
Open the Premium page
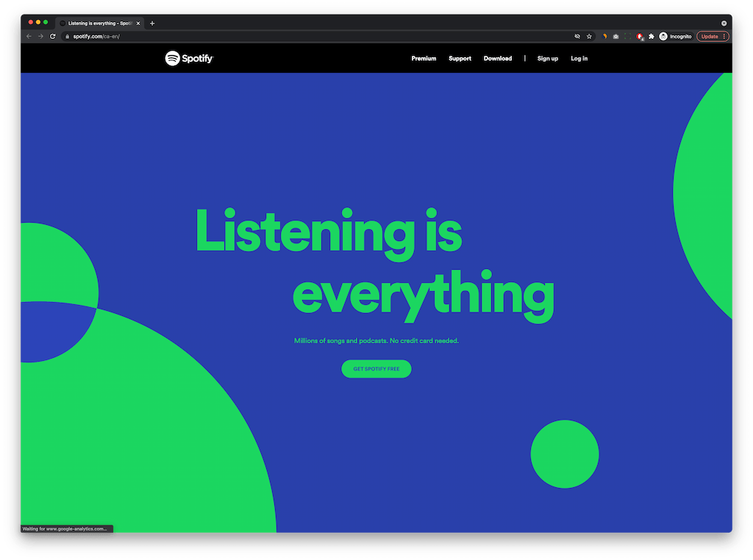click(x=424, y=58)
